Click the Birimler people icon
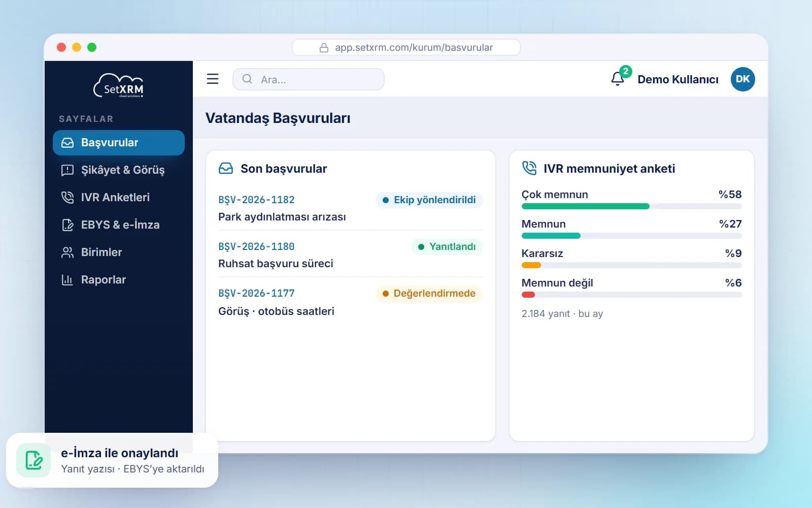Image resolution: width=812 pixels, height=508 pixels. coord(67,252)
